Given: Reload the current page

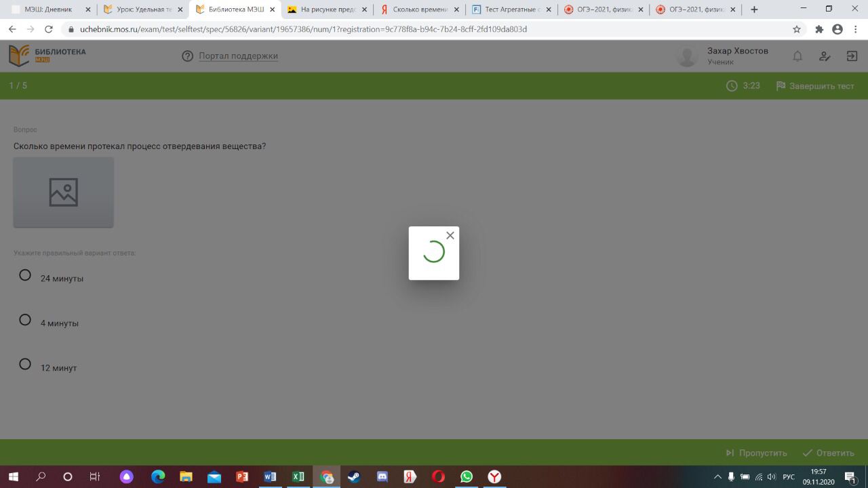Looking at the screenshot, I should [x=49, y=29].
